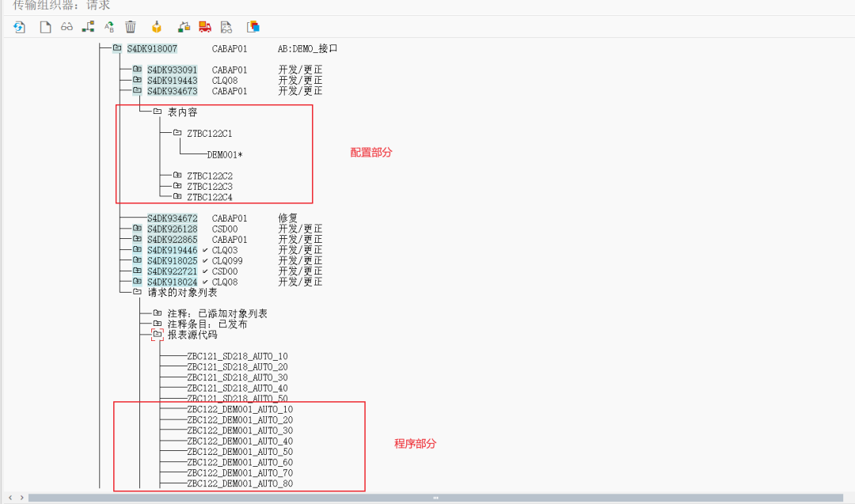The image size is (855, 504).
Task: Click owner CLQ099 in S4DK918025 row
Action: point(227,260)
